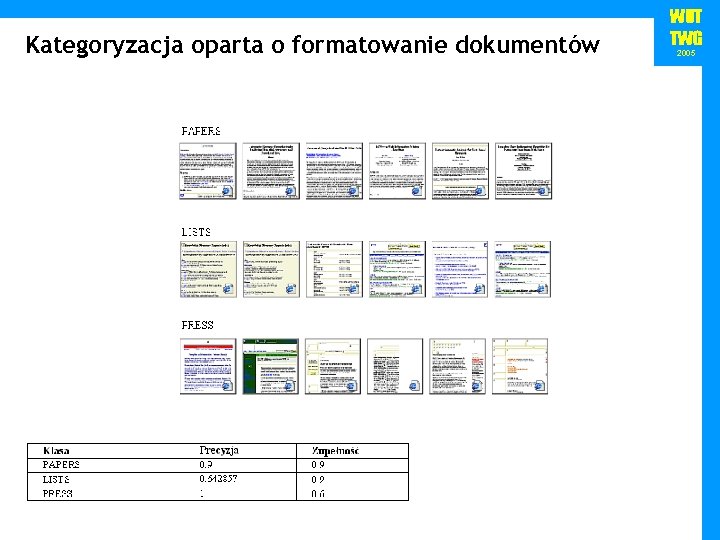Screen dimensions: 720x540
Task: Open the dark green PRESS thumbnail
Action: click(x=270, y=366)
